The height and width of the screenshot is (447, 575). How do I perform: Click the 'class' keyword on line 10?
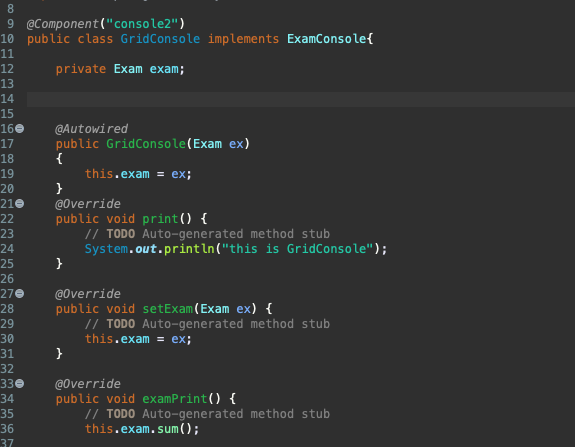(x=95, y=39)
